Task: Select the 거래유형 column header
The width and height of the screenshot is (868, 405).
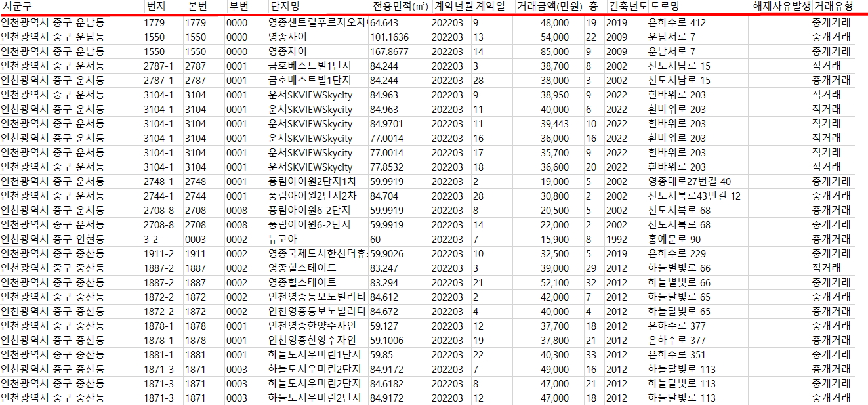Action: 834,6
